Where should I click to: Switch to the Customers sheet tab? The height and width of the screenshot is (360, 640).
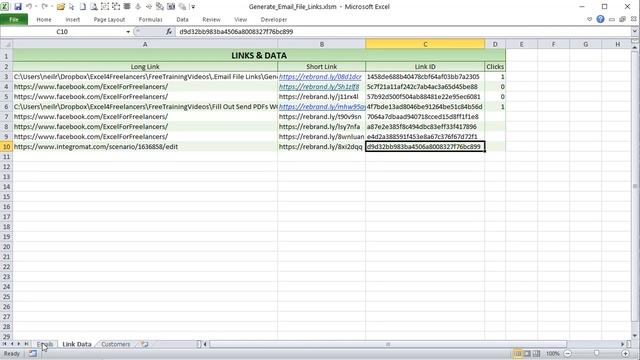tap(116, 344)
